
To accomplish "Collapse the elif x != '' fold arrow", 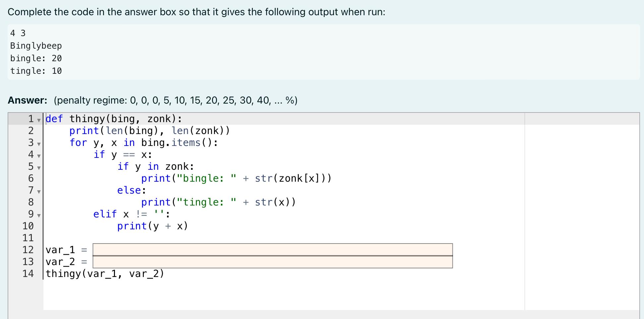I will (x=39, y=216).
